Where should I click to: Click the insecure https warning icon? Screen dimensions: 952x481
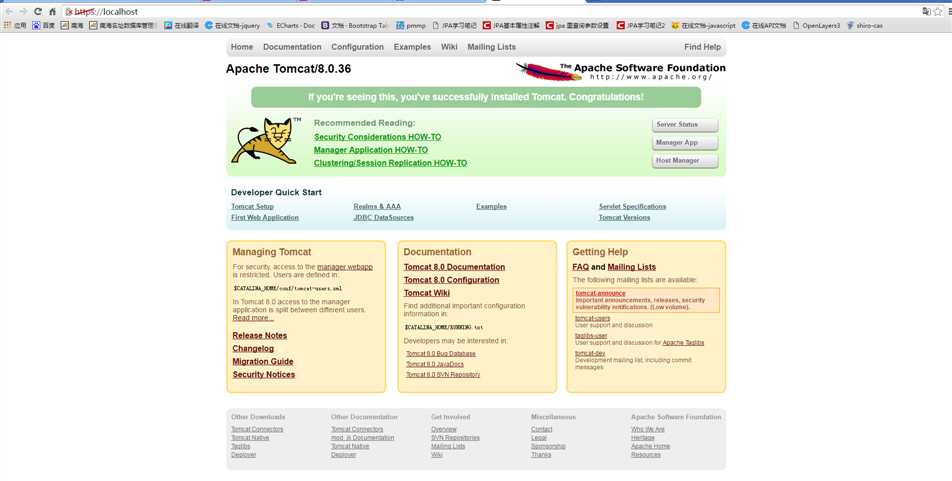[69, 12]
